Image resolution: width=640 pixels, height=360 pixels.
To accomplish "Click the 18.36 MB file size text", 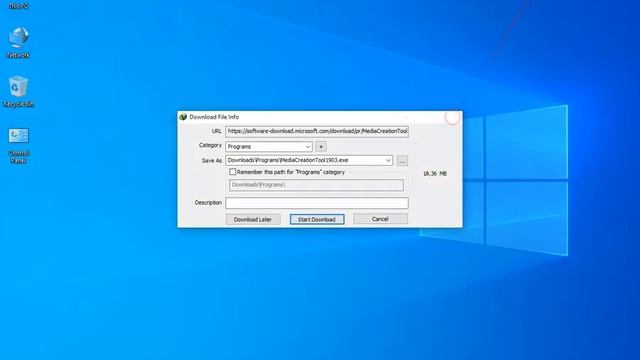I will tap(435, 173).
